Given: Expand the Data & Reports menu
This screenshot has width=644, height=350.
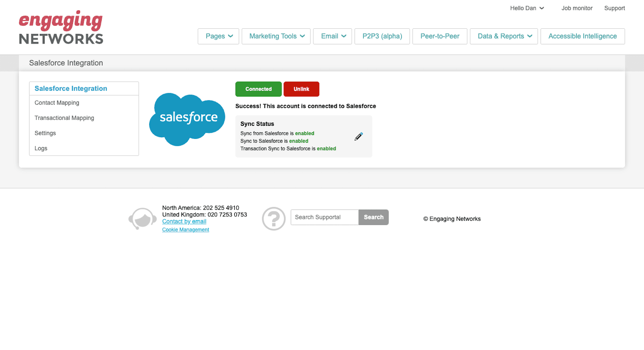Looking at the screenshot, I should [x=504, y=36].
